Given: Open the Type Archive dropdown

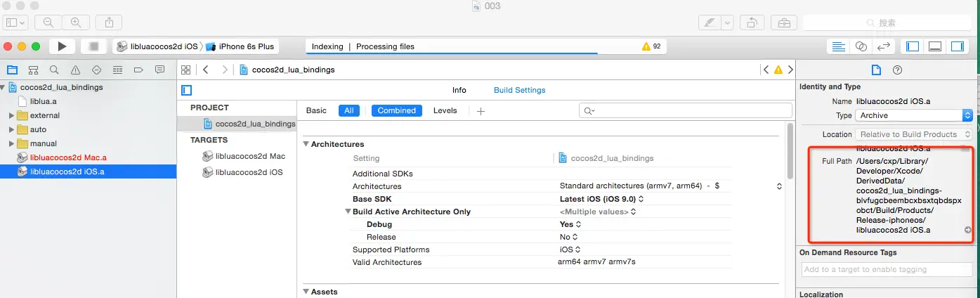Looking at the screenshot, I should (914, 115).
